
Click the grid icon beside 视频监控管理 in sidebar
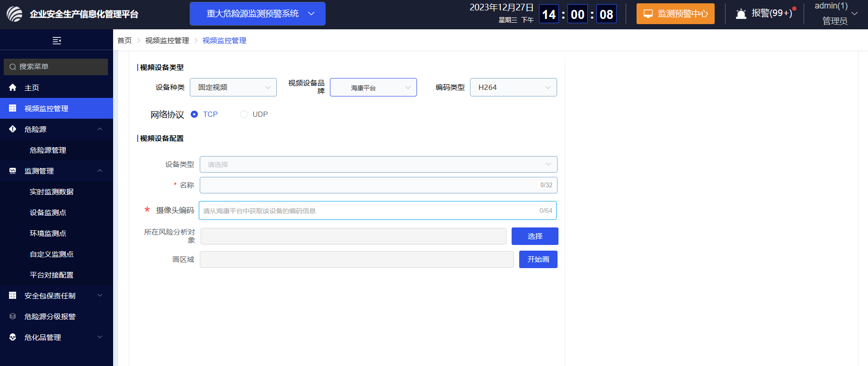pos(13,108)
